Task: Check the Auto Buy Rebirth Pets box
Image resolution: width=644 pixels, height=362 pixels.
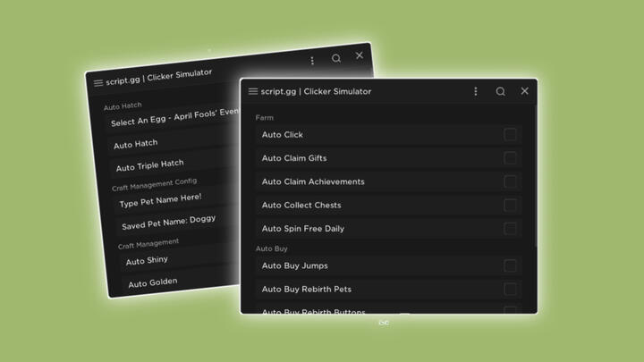Action: 510,290
